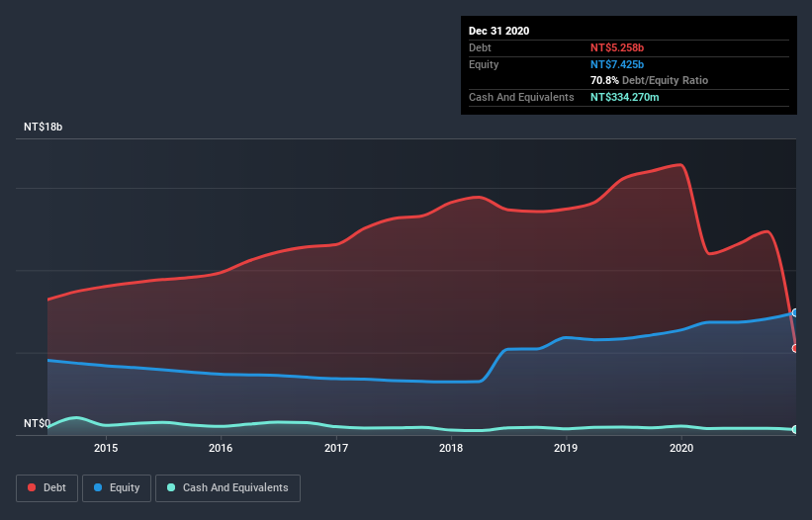812x520 pixels.
Task: Click the Equity row label in tooltip
Action: tap(484, 64)
